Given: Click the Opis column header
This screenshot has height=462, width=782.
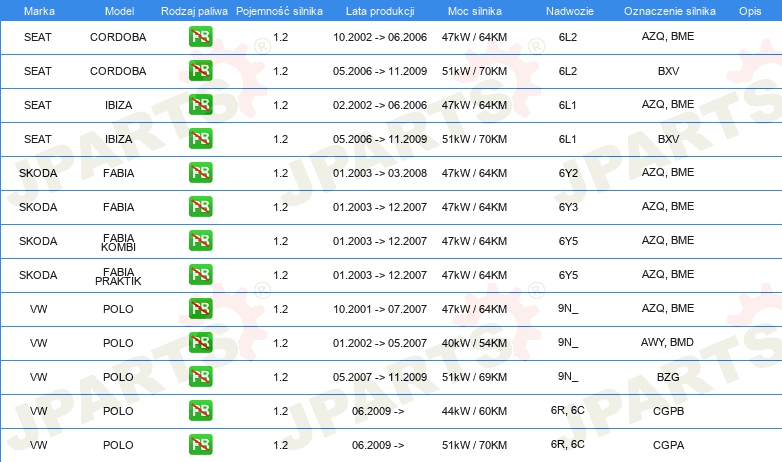Looking at the screenshot, I should pyautogui.click(x=750, y=11).
